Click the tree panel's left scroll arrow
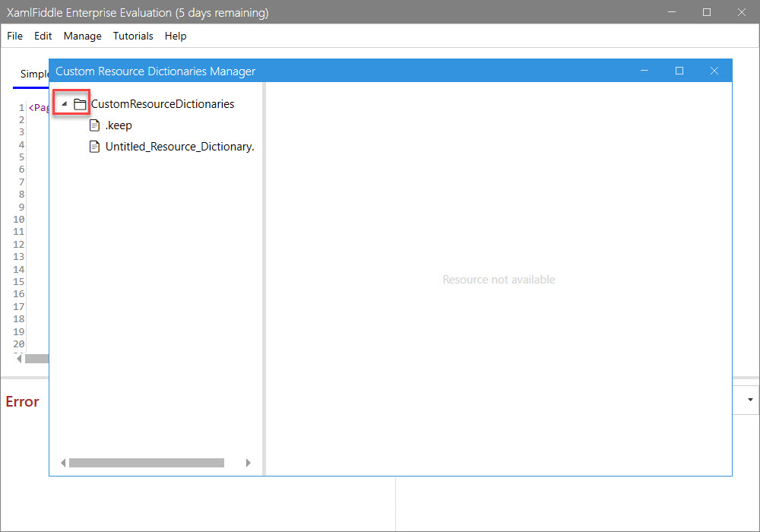760x532 pixels. coord(63,463)
